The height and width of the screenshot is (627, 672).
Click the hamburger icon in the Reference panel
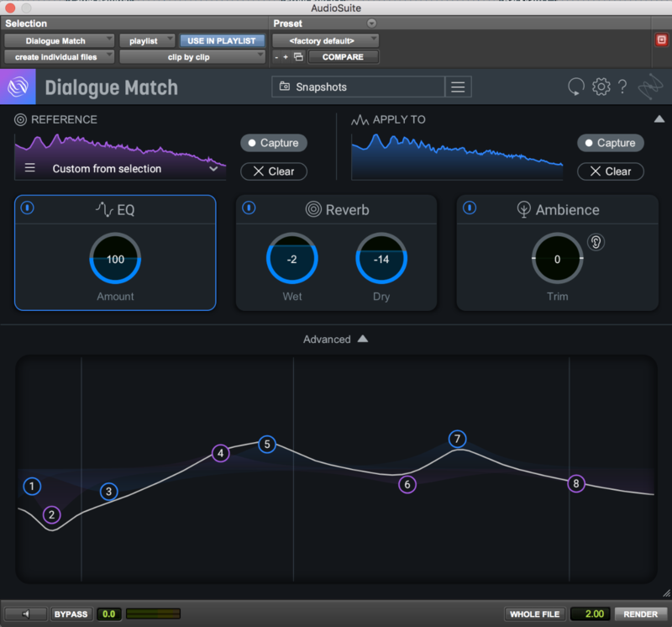pyautogui.click(x=30, y=168)
